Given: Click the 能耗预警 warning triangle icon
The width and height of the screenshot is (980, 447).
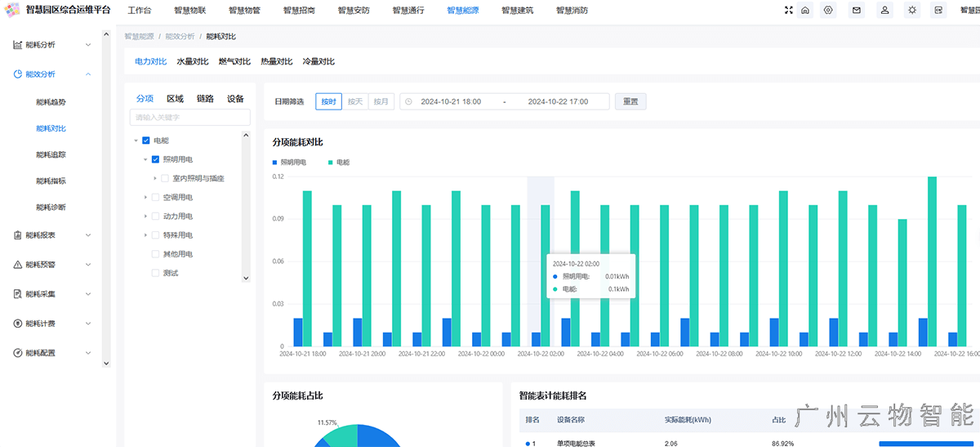Looking at the screenshot, I should point(18,265).
